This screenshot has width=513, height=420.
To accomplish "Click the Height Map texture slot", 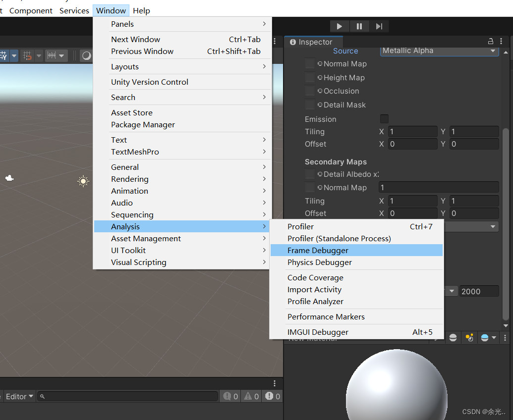I will pyautogui.click(x=309, y=77).
